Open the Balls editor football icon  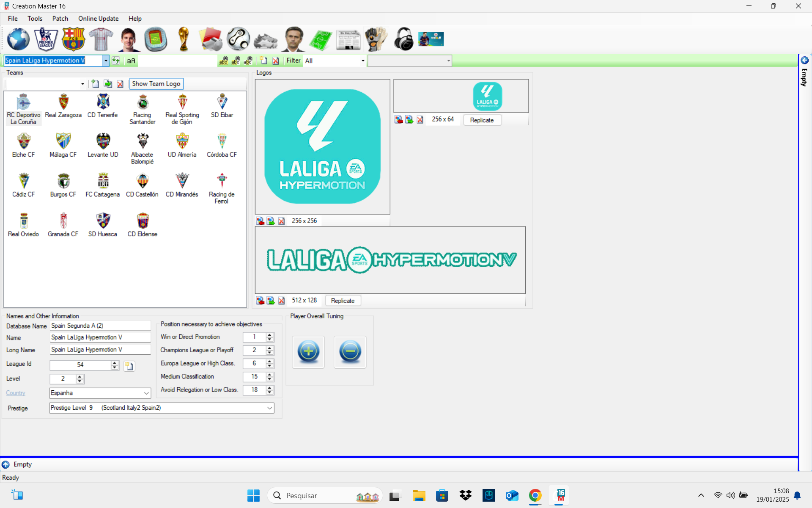tap(238, 39)
